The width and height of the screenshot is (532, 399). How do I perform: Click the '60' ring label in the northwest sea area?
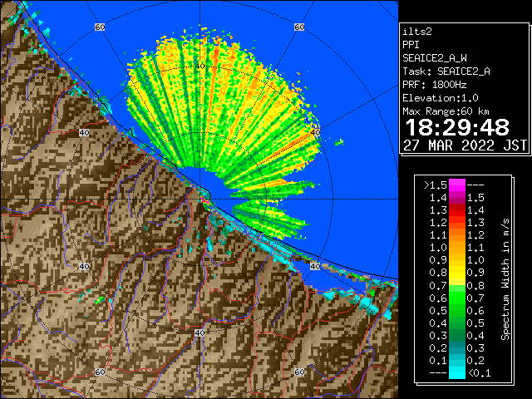[x=100, y=27]
